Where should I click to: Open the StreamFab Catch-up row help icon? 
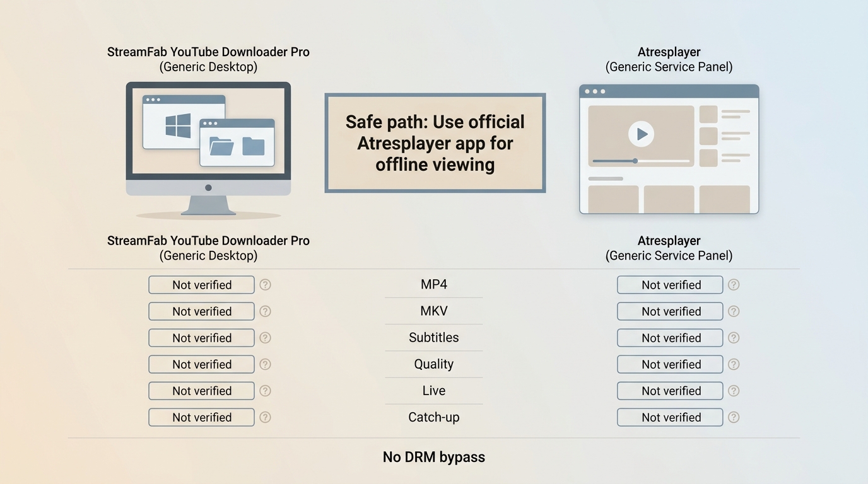click(x=266, y=417)
